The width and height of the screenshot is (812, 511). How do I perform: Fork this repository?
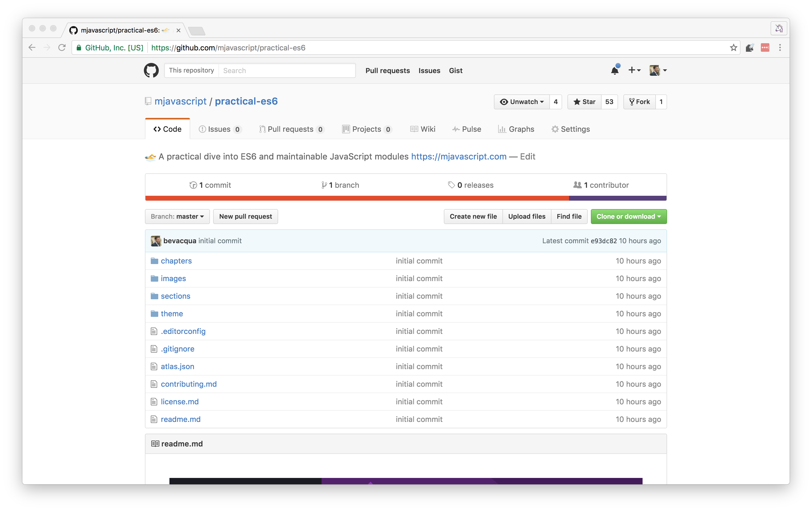coord(639,102)
